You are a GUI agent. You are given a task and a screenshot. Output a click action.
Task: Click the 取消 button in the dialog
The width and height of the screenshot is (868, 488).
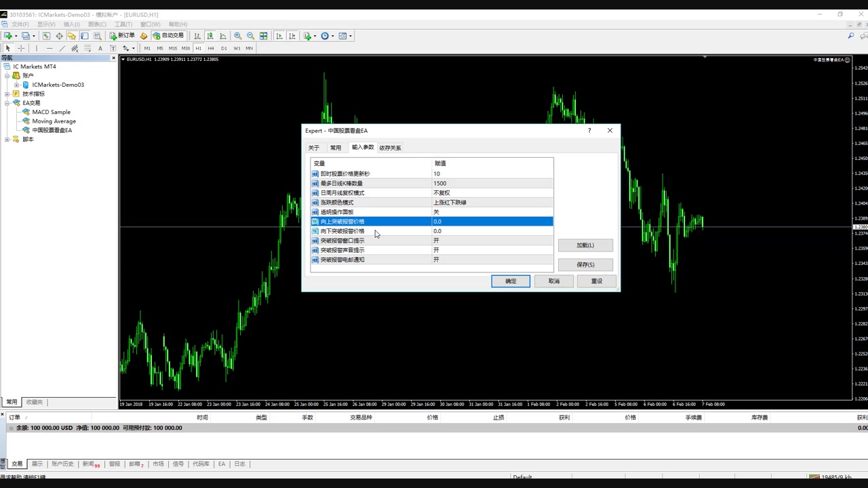(554, 281)
